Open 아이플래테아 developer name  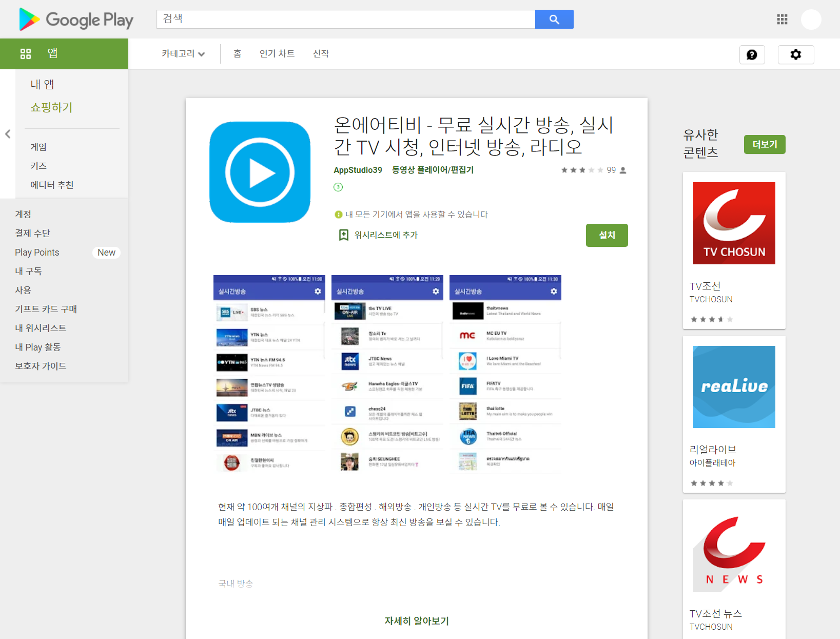tap(712, 463)
